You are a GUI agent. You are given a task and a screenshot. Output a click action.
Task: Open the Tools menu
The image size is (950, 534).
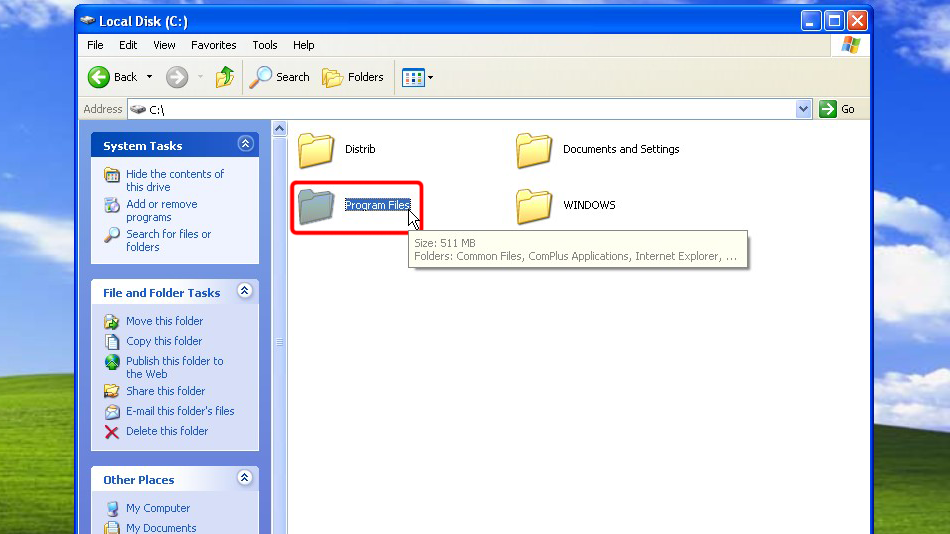coord(265,45)
